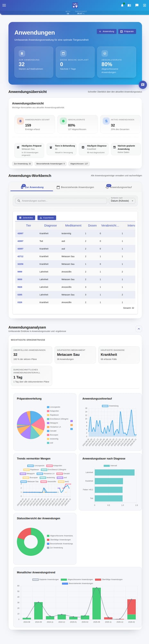Screen dimensions: 149x644
Task: Collapse the Anwendungsanalysen section
Action: pos(139,329)
